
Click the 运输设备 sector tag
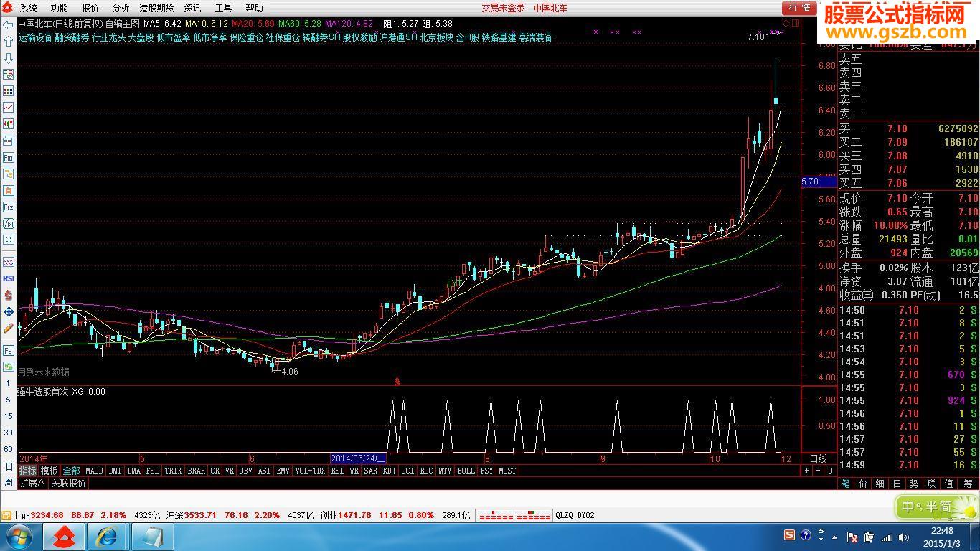(35, 37)
